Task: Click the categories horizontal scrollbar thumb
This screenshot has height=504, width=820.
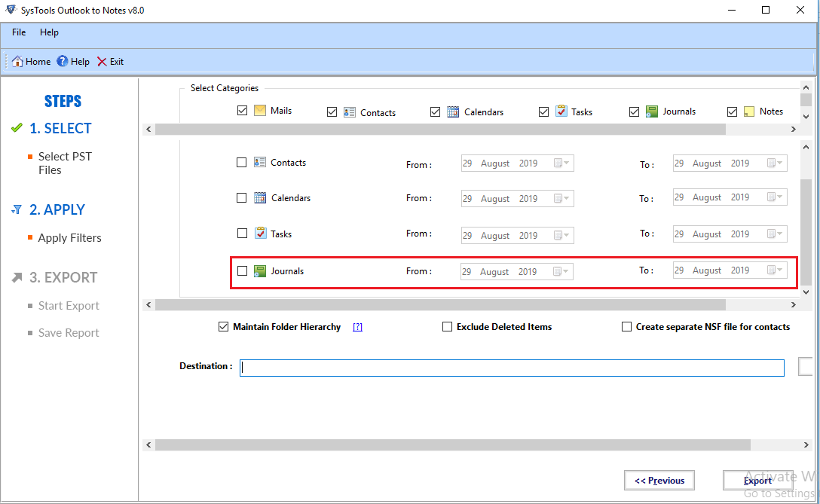Action: [440, 129]
